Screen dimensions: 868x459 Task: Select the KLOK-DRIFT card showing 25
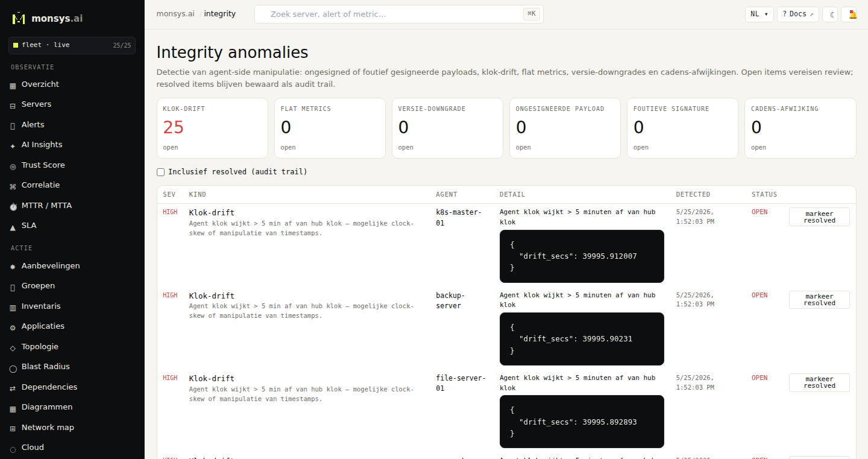[212, 128]
